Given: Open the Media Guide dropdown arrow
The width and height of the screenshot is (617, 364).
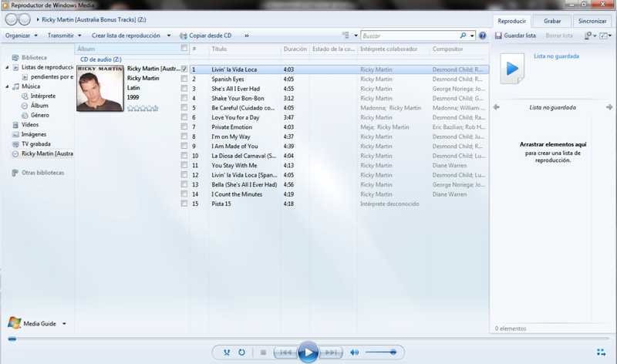Looking at the screenshot, I should pos(64,323).
